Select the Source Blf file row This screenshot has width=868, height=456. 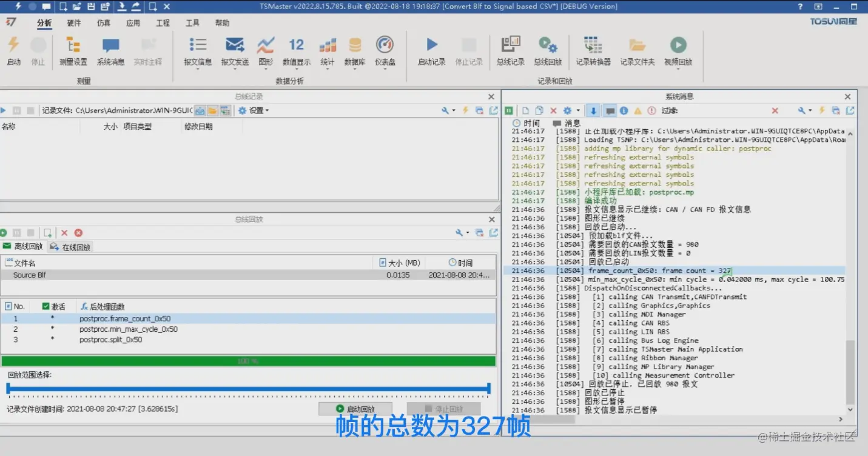248,275
